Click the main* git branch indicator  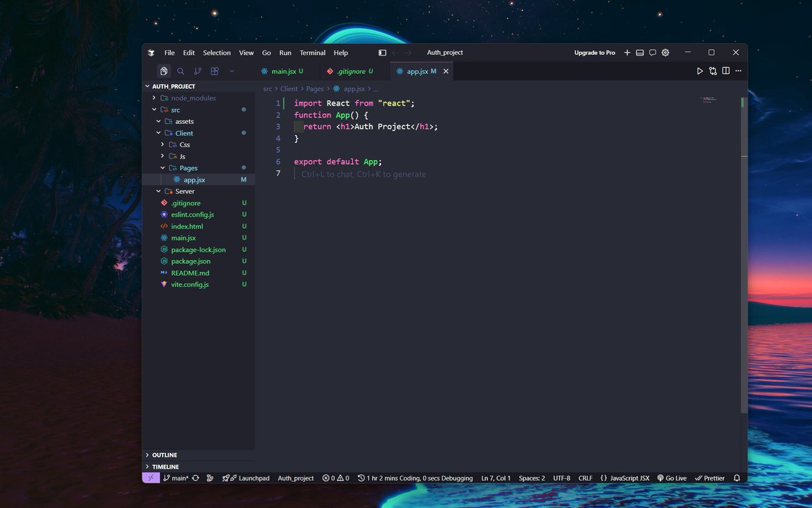pos(176,478)
